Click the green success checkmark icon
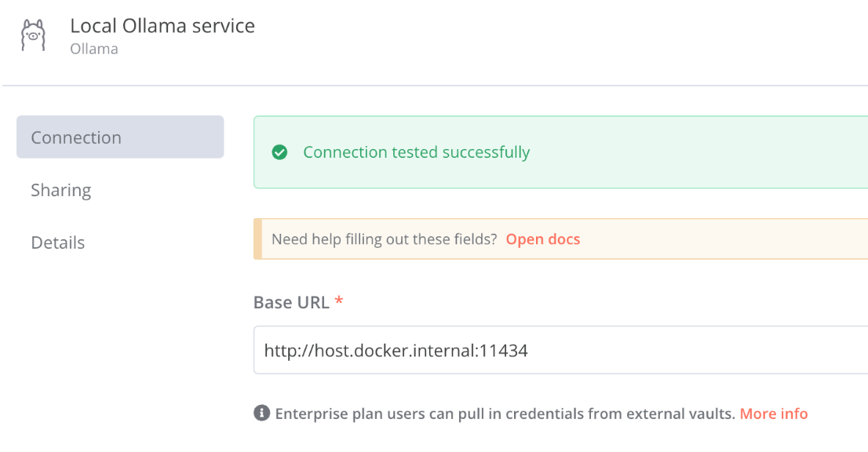The height and width of the screenshot is (452, 868). pos(279,152)
